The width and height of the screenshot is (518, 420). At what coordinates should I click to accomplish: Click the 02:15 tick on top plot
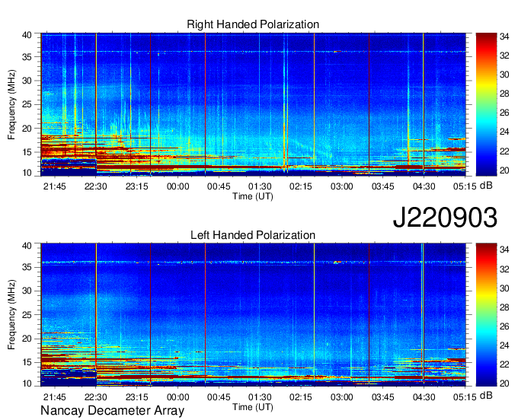pos(301,186)
